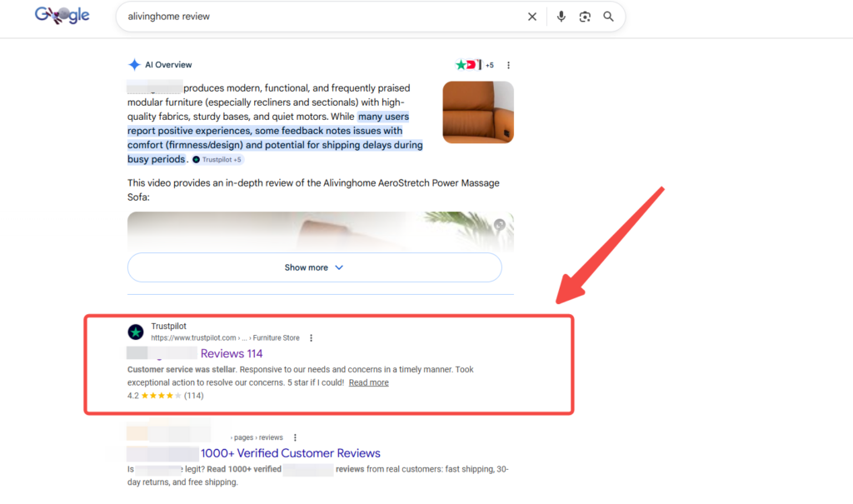Screen dimensions: 853x504
Task: Open the three-dot menu beside Furniture Store
Action: click(x=311, y=338)
